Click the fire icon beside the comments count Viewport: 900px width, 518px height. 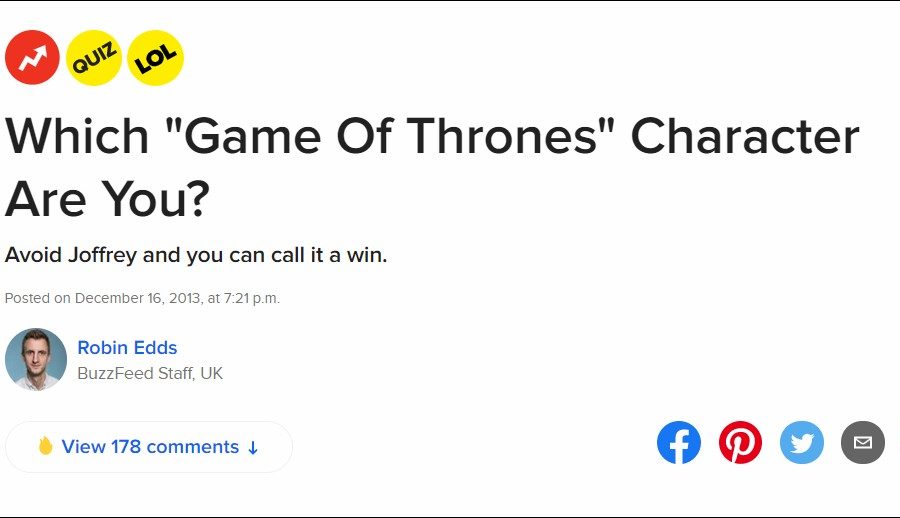pos(45,447)
